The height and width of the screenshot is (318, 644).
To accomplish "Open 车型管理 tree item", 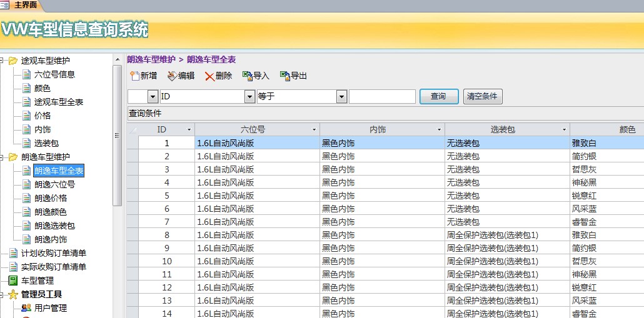I will [38, 281].
